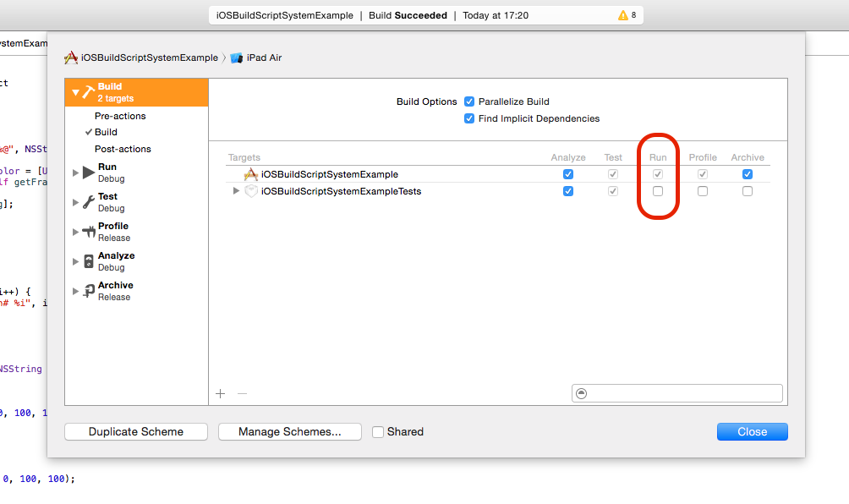Enable the Shared scheme checkbox
The height and width of the screenshot is (504, 849).
click(378, 432)
